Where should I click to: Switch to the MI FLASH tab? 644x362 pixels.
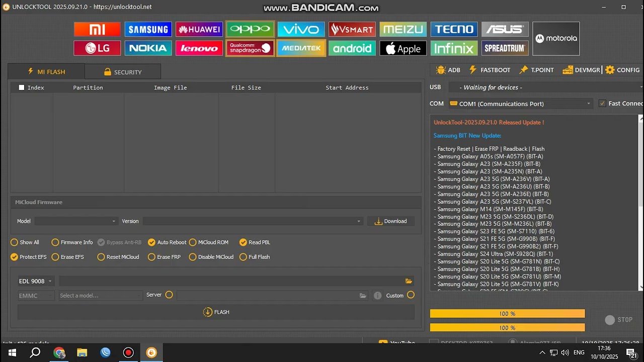pos(46,72)
